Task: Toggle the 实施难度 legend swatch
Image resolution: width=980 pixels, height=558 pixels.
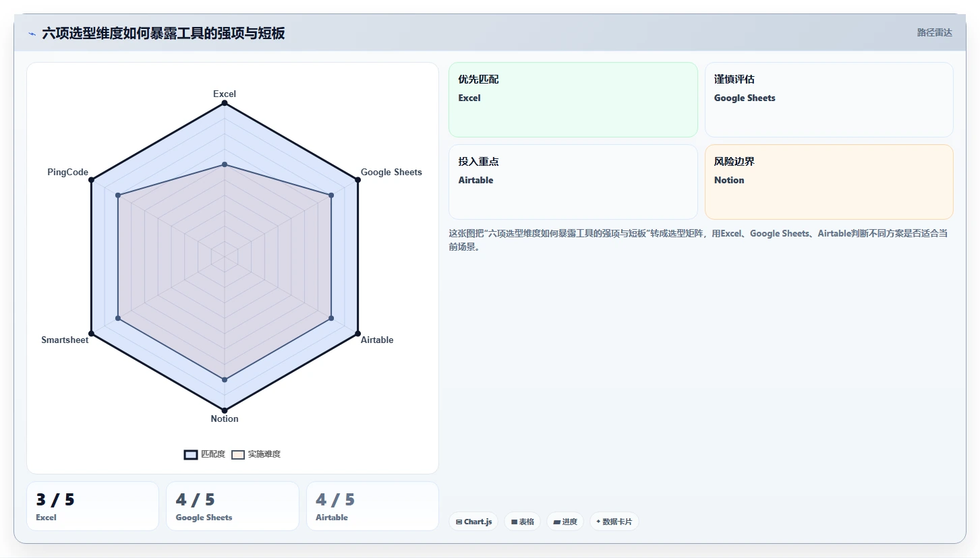Action: click(x=237, y=455)
